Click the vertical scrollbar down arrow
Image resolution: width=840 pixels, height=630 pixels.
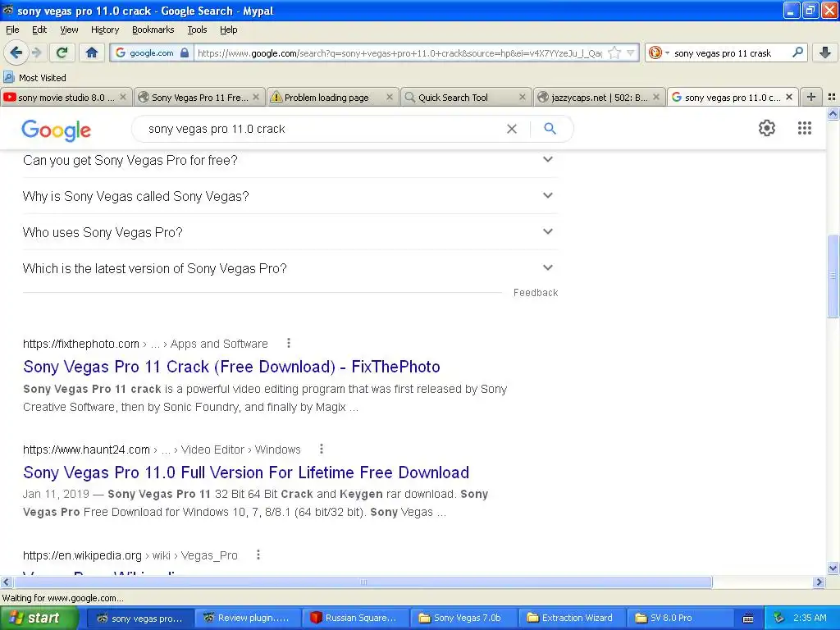(833, 568)
